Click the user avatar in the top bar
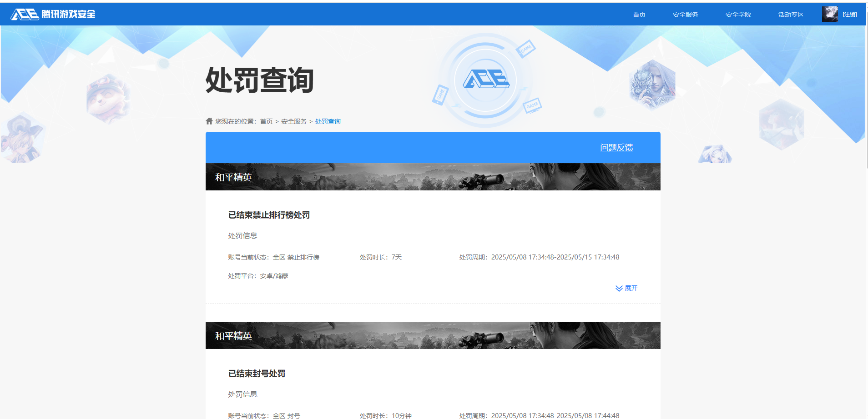 (x=831, y=14)
